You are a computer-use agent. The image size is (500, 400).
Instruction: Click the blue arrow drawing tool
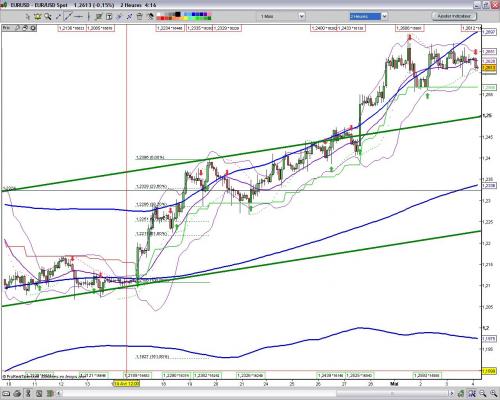(119, 17)
